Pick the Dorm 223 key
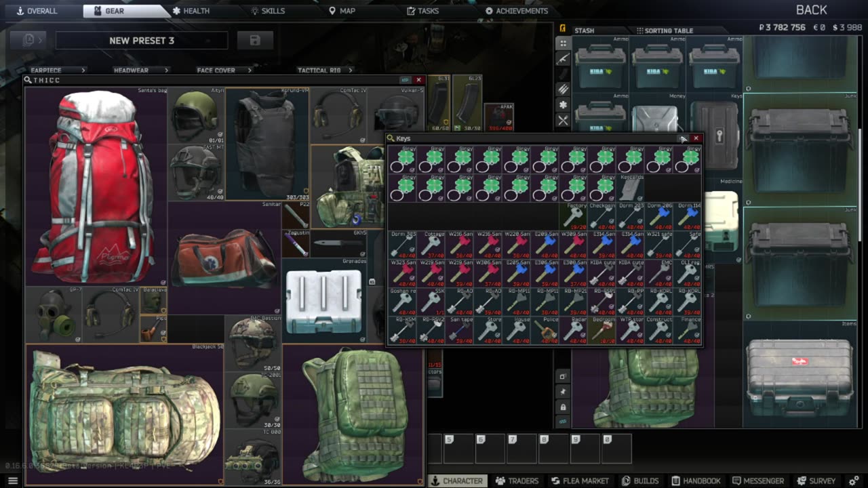This screenshot has height=488, width=868. pos(630,216)
